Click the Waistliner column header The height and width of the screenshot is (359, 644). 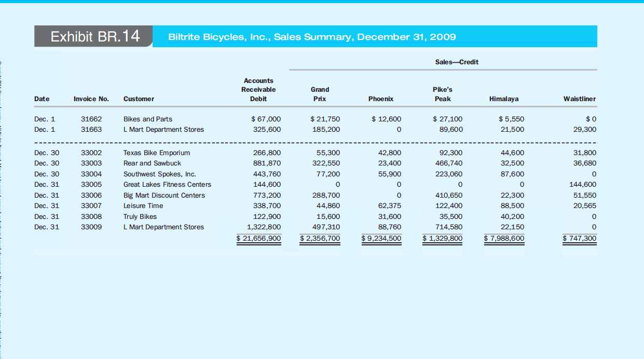tap(580, 99)
